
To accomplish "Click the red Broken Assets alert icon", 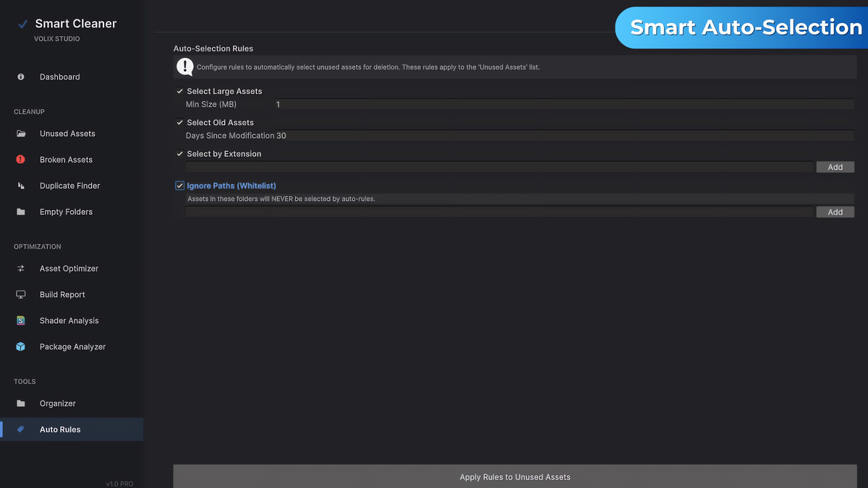I will point(20,159).
